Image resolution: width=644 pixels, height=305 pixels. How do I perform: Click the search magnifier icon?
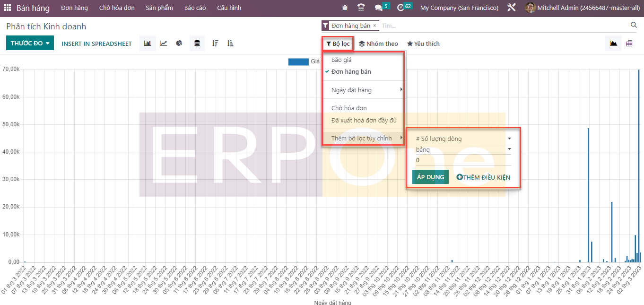(634, 25)
